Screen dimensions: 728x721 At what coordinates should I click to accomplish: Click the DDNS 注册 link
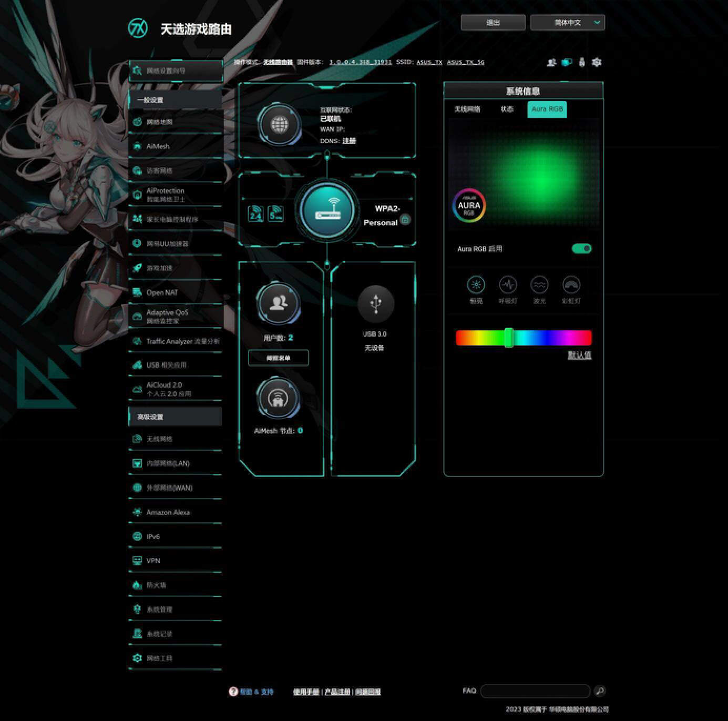[x=349, y=141]
